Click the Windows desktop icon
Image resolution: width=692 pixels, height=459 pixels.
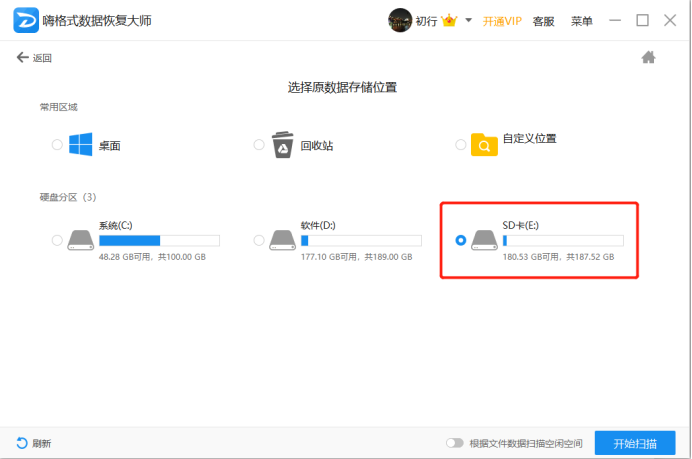tap(81, 144)
